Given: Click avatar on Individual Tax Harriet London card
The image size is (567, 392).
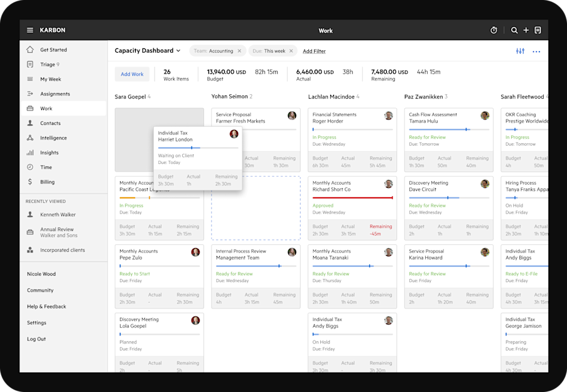Looking at the screenshot, I should (x=234, y=134).
